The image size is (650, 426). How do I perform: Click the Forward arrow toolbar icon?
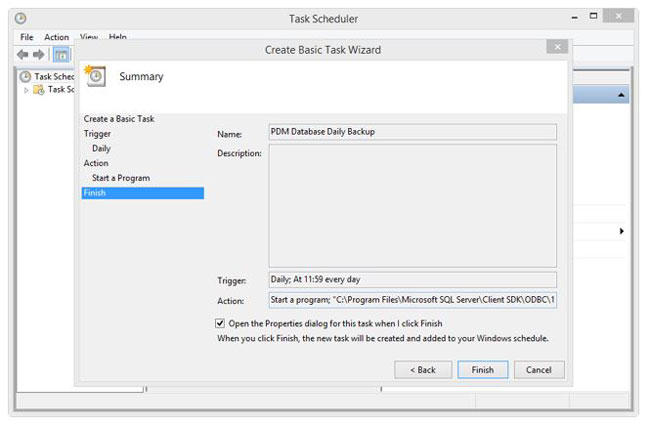(39, 54)
